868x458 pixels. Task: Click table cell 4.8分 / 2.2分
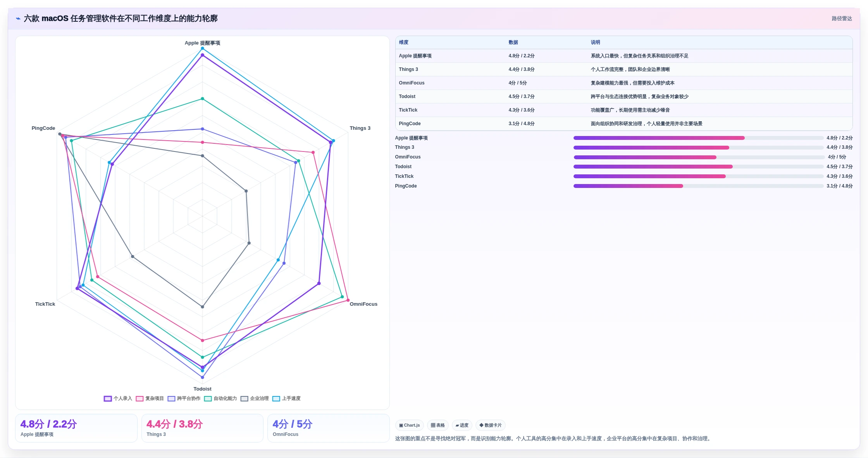522,56
